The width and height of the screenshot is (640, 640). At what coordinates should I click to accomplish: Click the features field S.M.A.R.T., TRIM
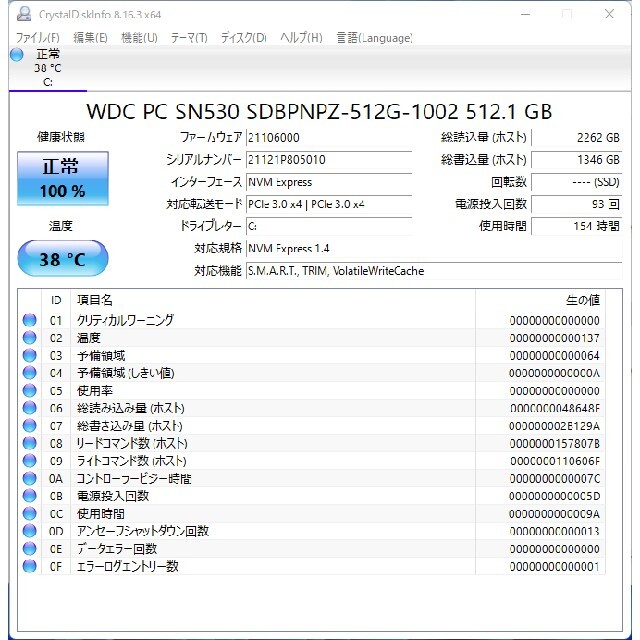(434, 271)
